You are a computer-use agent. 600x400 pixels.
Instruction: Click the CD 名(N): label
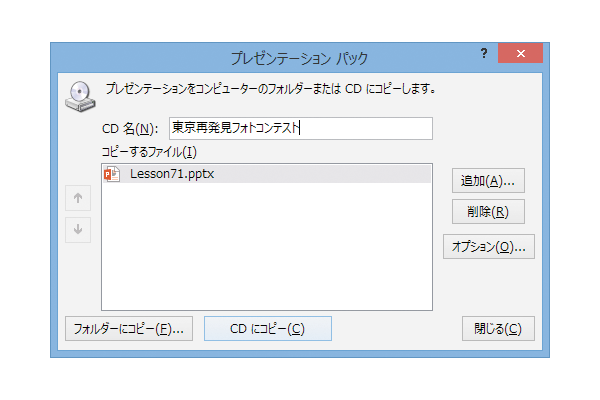[130, 129]
